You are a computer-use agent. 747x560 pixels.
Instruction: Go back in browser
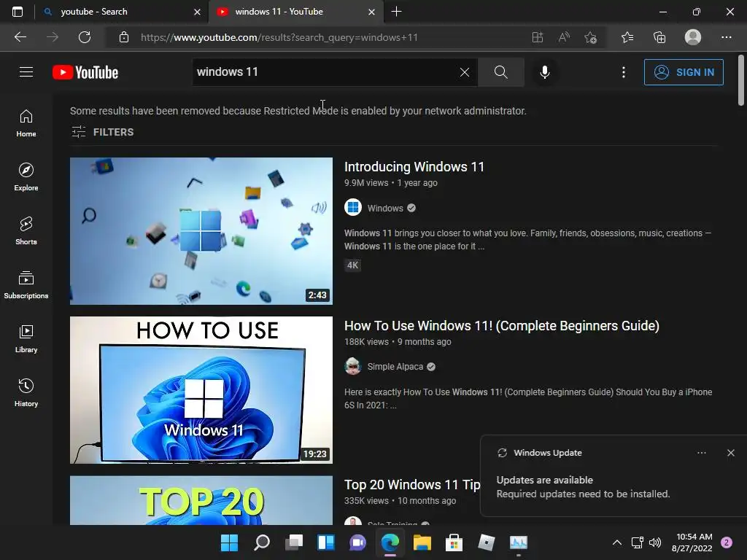pos(20,37)
